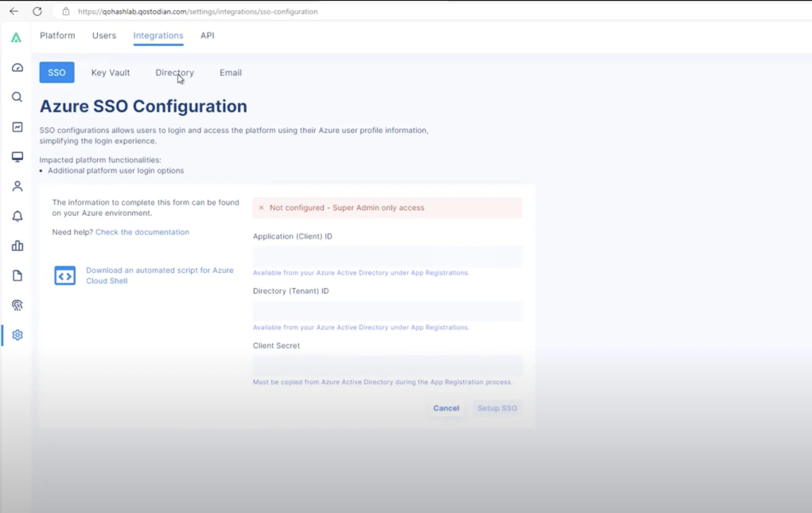
Task: Select the SSO sub-tab
Action: pos(57,72)
